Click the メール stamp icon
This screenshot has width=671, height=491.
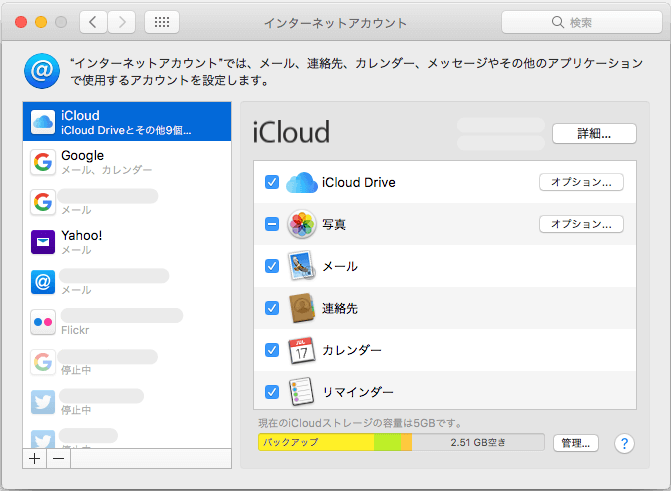point(302,266)
